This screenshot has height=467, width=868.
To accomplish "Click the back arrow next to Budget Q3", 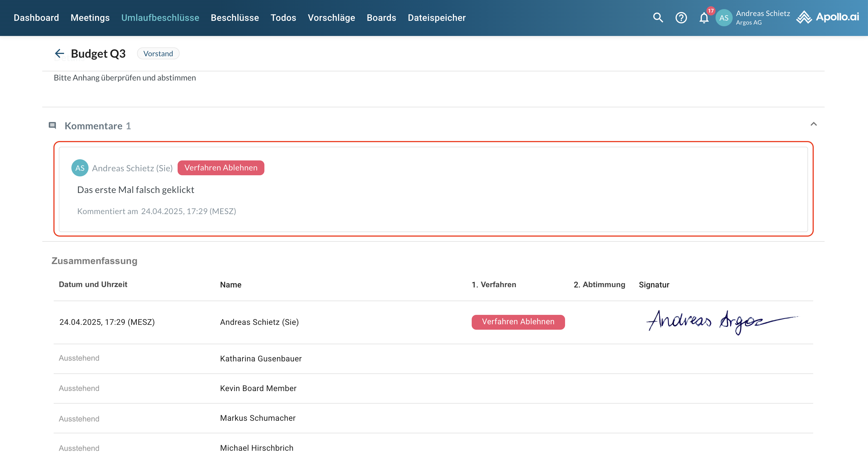I will [59, 53].
